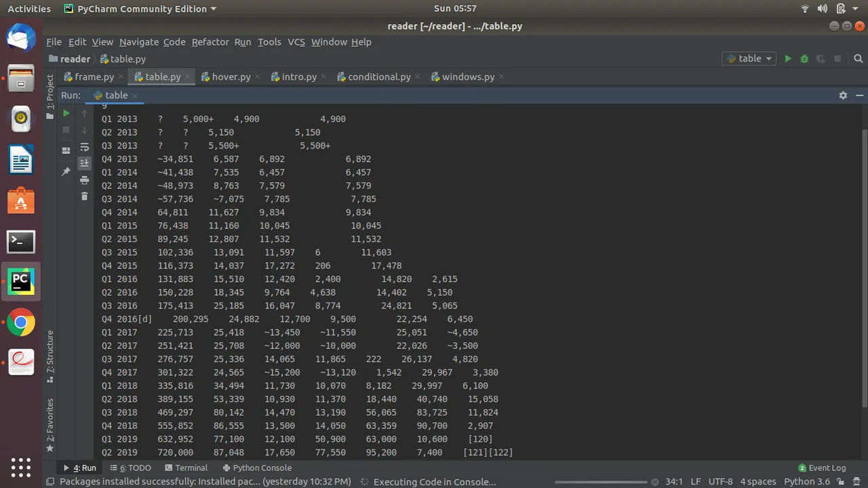The height and width of the screenshot is (488, 868).
Task: Open the File menu
Action: tap(54, 42)
